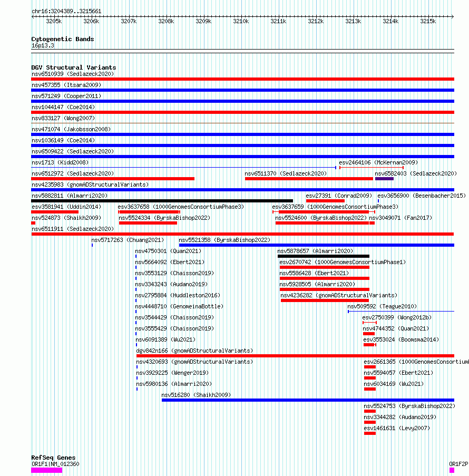This screenshot has height=476, width=469.
Task: Click red bar under nsv5524334 (ByrskaBishop2022)
Action: point(148,223)
